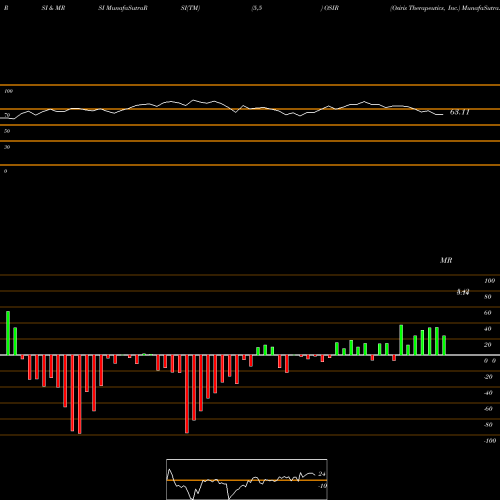Click the -80 label on MR axis
500x500 pixels.
tap(488, 425)
